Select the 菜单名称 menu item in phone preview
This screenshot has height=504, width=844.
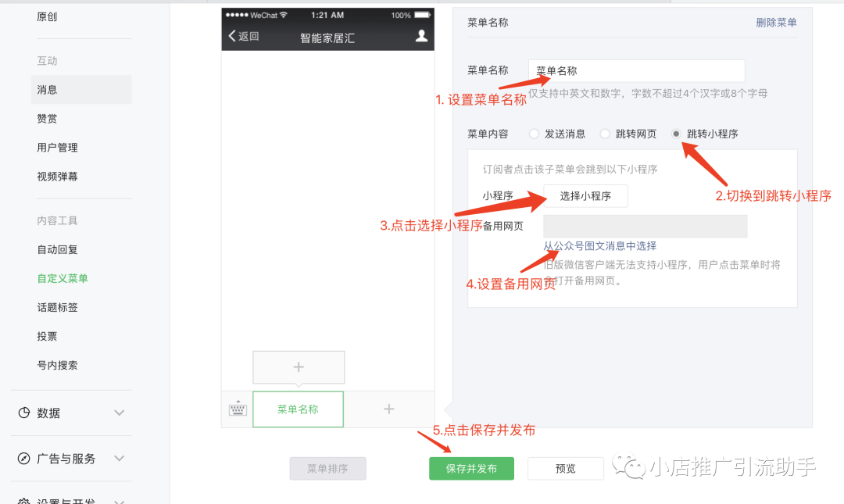click(x=299, y=409)
